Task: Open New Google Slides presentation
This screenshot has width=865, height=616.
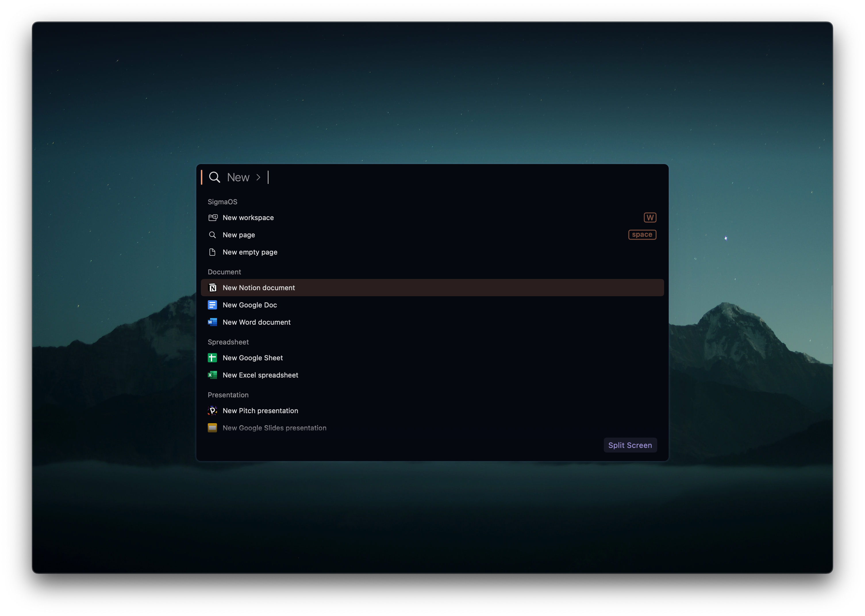Action: [x=274, y=428]
